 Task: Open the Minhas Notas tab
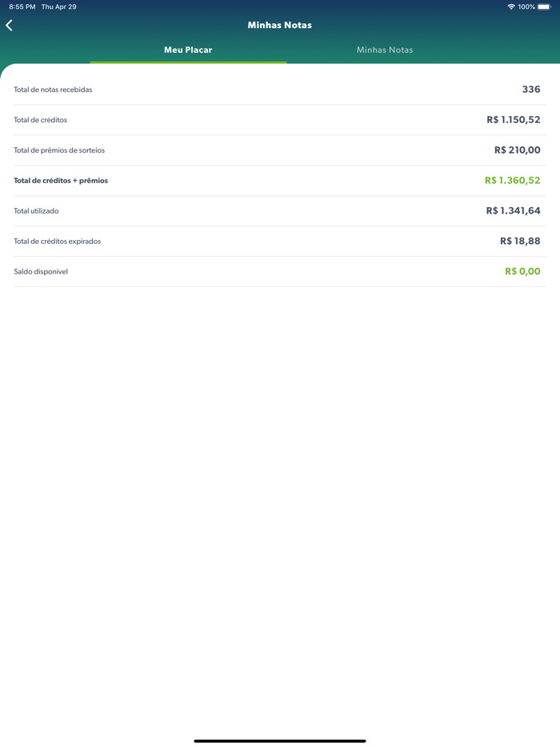(385, 50)
